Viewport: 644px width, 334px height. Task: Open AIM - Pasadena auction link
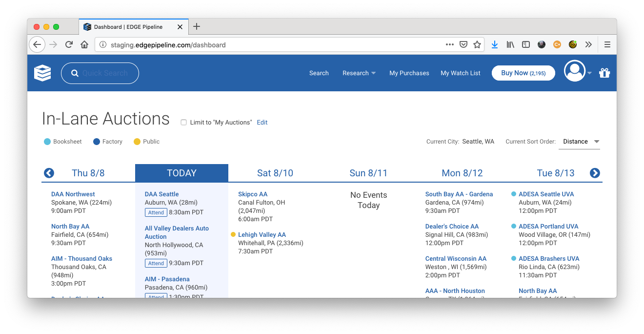(167, 279)
